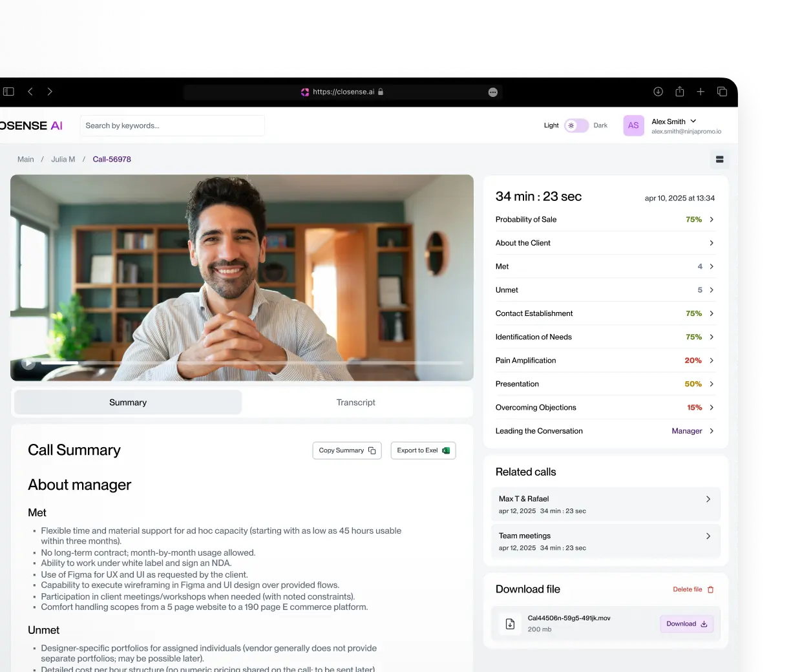Open a new tab with plus icon
Viewport: 791px width, 672px height.
[701, 92]
